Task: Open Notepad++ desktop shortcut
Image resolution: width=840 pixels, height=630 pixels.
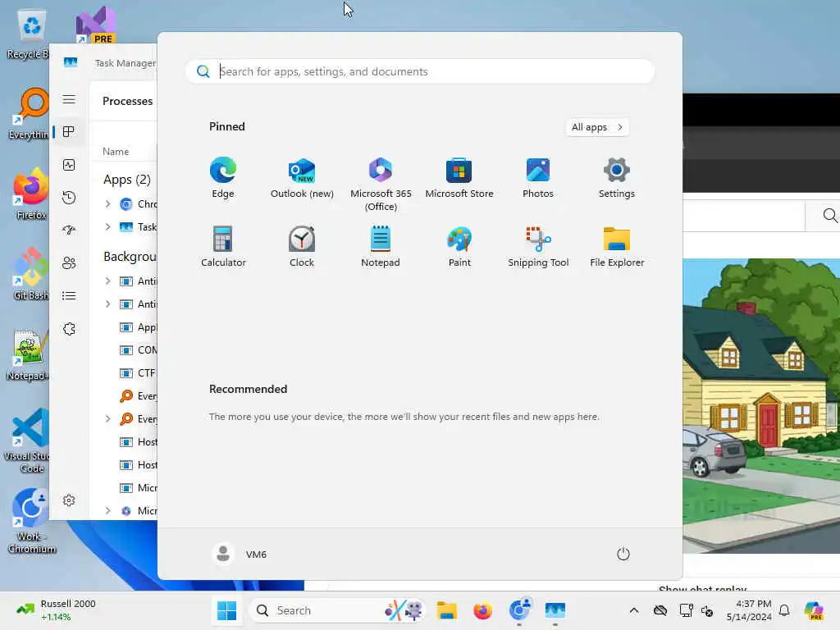Action: click(30, 354)
